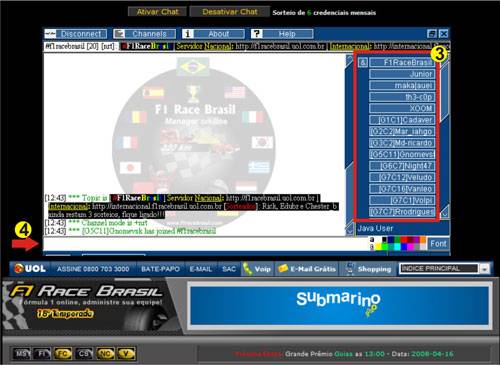Open the Font button beside color palette

[438, 244]
